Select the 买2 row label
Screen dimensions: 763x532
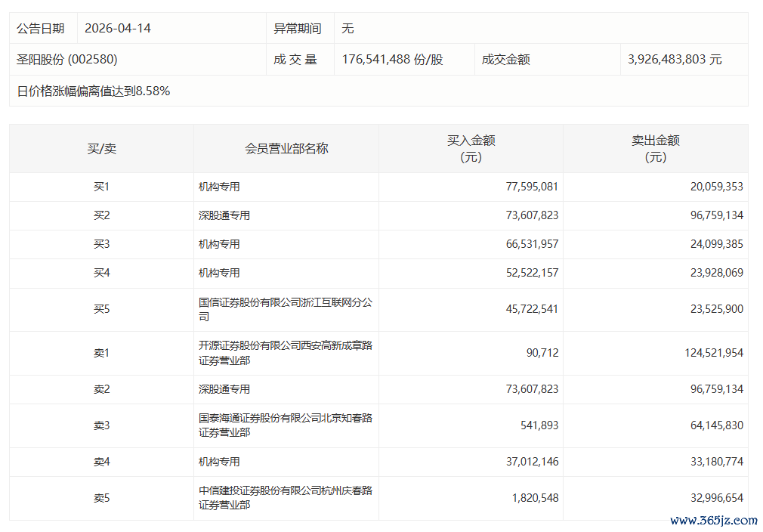[102, 215]
